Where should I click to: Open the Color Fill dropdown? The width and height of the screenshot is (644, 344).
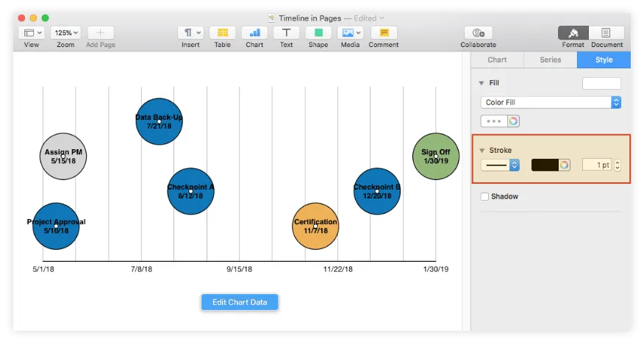[x=551, y=103]
